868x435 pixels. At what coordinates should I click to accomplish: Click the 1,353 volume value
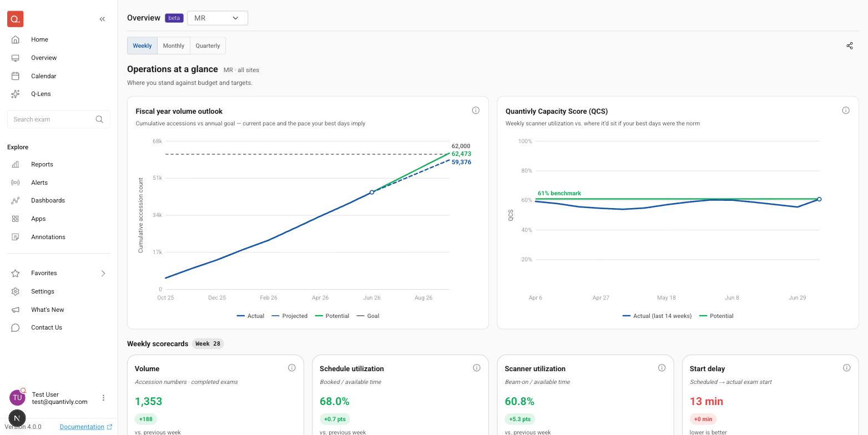pyautogui.click(x=149, y=401)
